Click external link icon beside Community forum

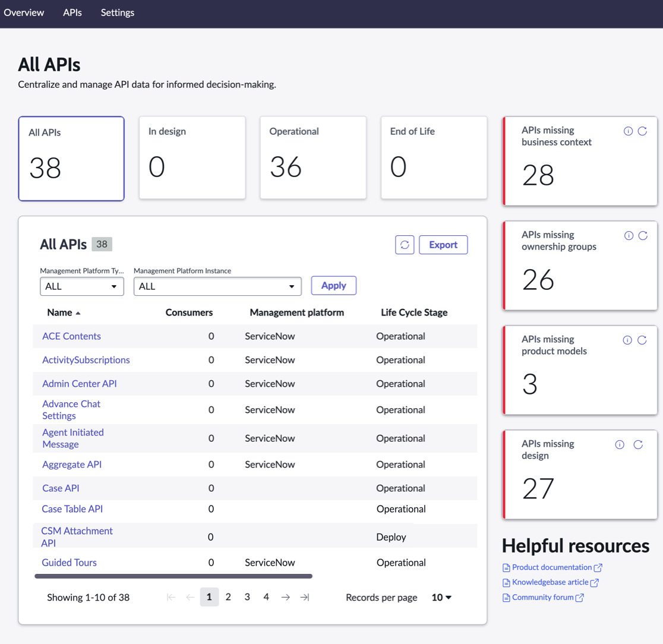[x=580, y=598]
